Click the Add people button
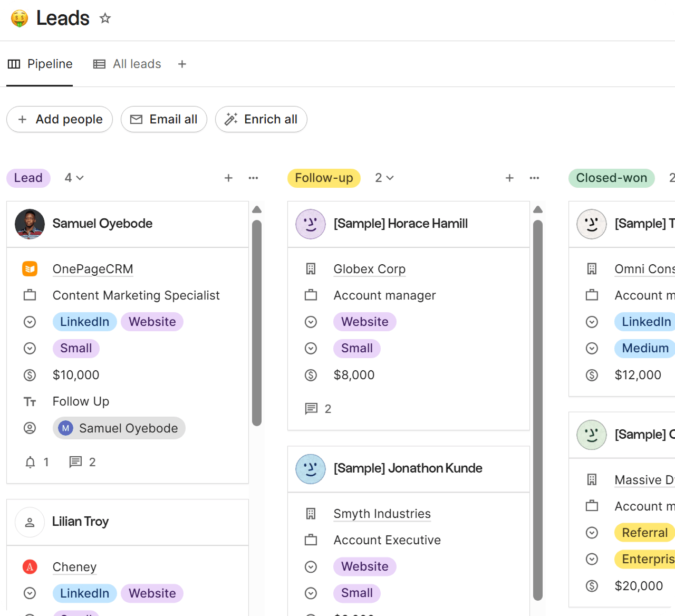This screenshot has width=675, height=616. pos(60,119)
